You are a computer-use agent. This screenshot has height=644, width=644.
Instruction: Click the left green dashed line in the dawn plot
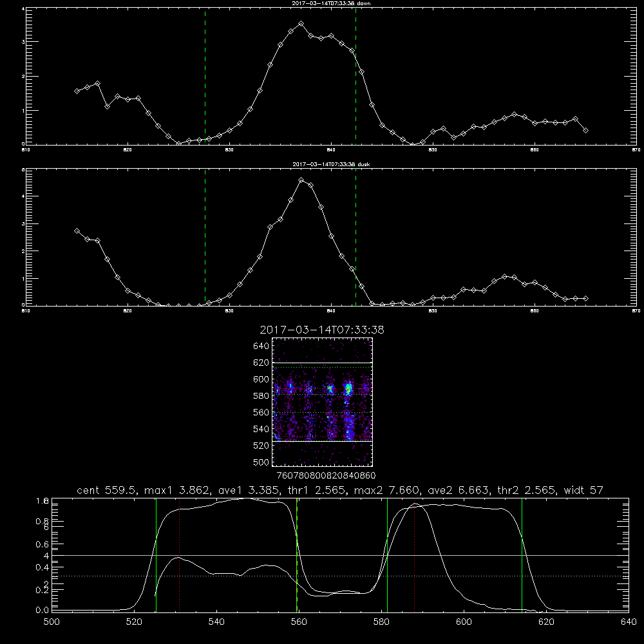pyautogui.click(x=205, y=77)
